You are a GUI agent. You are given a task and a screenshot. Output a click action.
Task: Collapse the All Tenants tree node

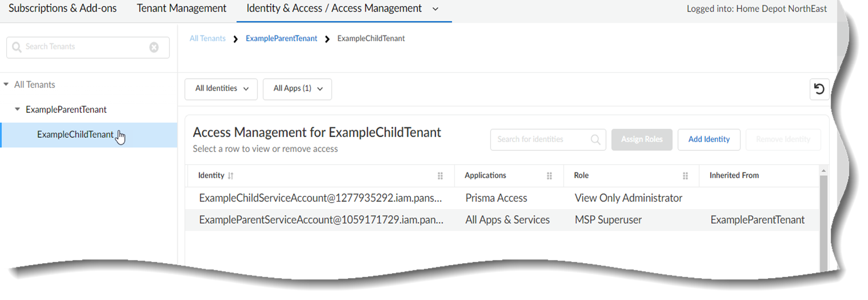tap(6, 84)
